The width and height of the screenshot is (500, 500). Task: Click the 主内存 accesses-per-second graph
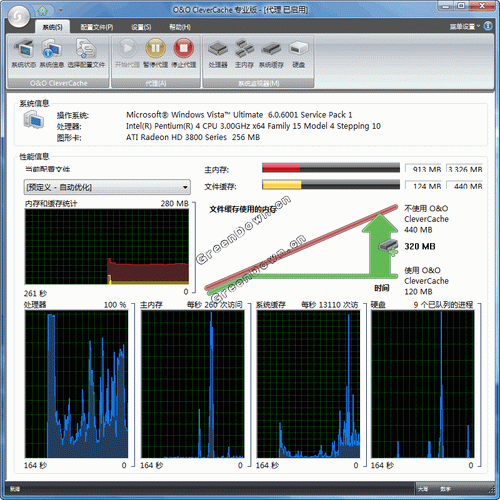(192, 384)
